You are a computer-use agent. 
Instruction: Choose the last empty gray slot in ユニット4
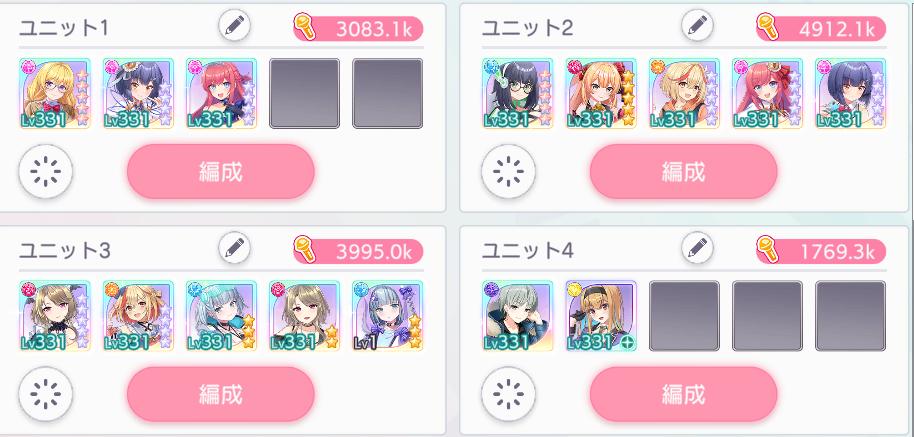[x=850, y=316]
